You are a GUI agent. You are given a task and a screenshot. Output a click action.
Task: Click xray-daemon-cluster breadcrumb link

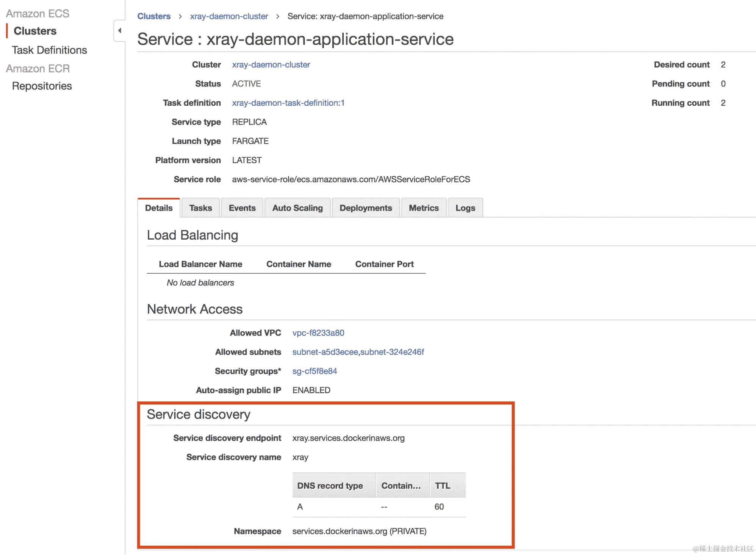click(x=229, y=16)
